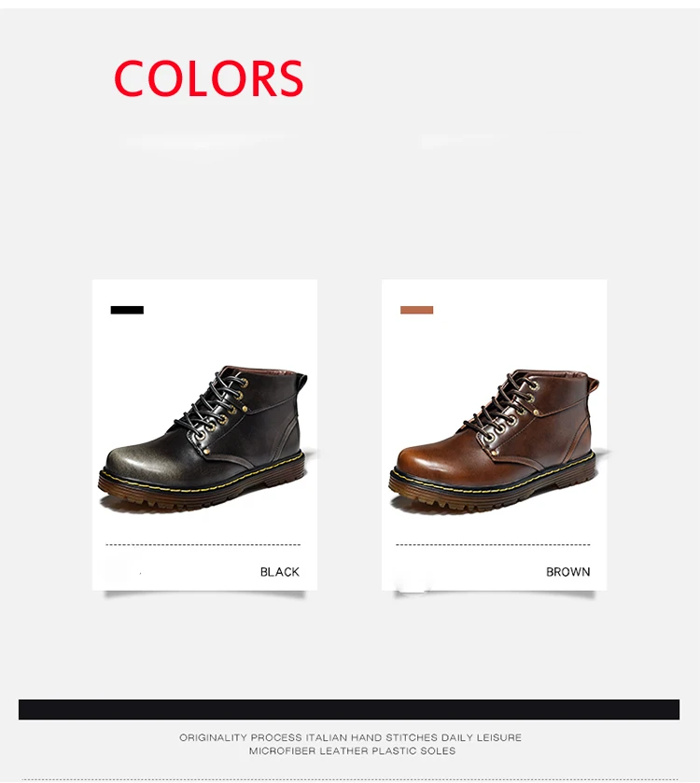Click the dashed line under the brown boot
The image size is (700, 783).
pyautogui.click(x=493, y=544)
